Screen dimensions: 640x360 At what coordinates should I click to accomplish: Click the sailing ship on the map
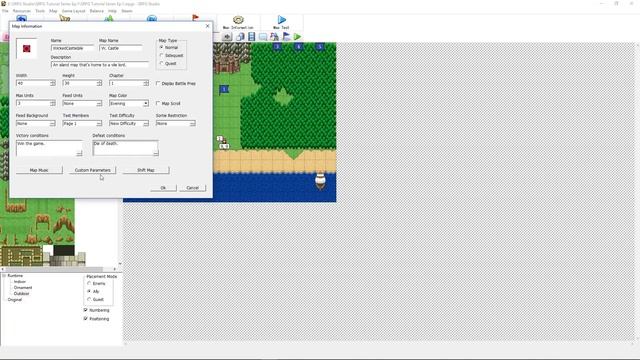(x=320, y=180)
